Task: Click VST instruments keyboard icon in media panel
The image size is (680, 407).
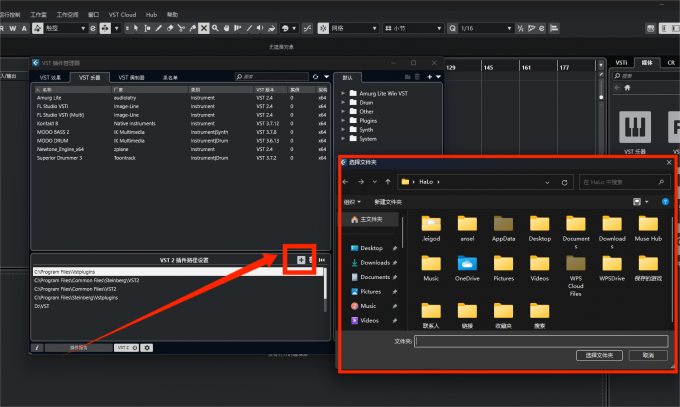Action: tap(635, 127)
